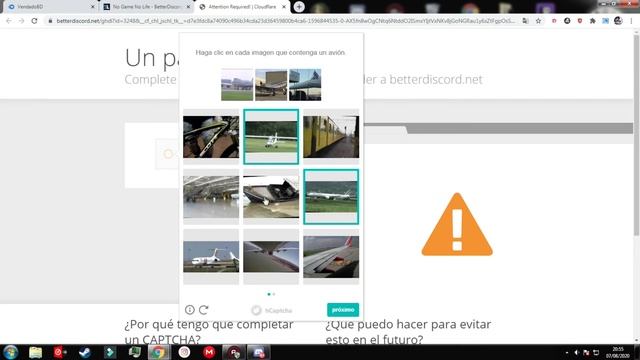Select the yellow train captcha image

pyautogui.click(x=331, y=137)
